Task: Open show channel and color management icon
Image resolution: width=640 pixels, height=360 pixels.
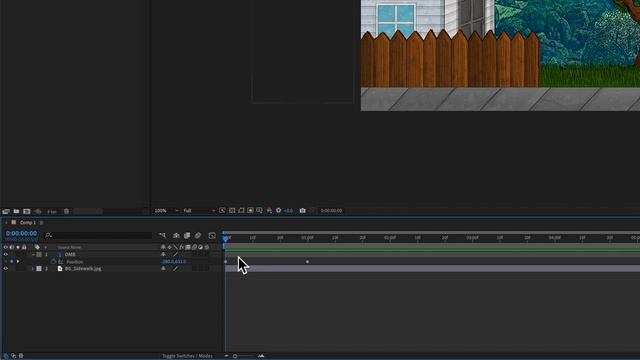Action: [x=269, y=211]
